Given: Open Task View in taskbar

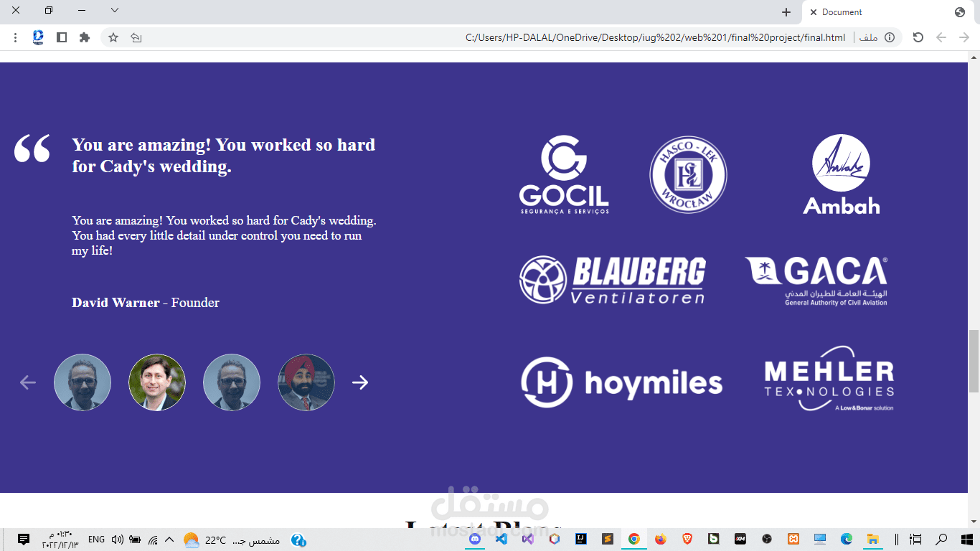Looking at the screenshot, I should click(x=915, y=539).
